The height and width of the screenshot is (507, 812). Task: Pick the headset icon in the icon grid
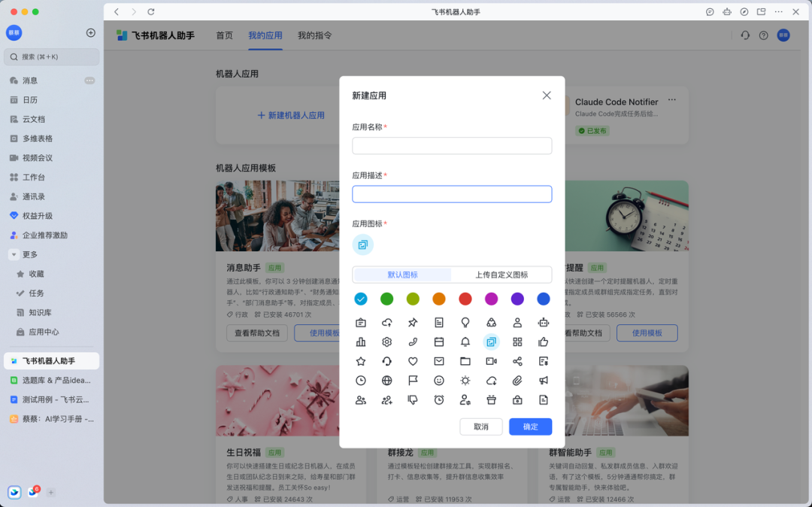point(387,361)
